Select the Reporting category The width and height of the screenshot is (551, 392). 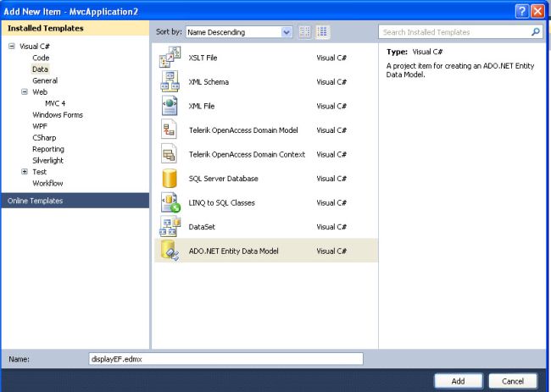pyautogui.click(x=48, y=149)
